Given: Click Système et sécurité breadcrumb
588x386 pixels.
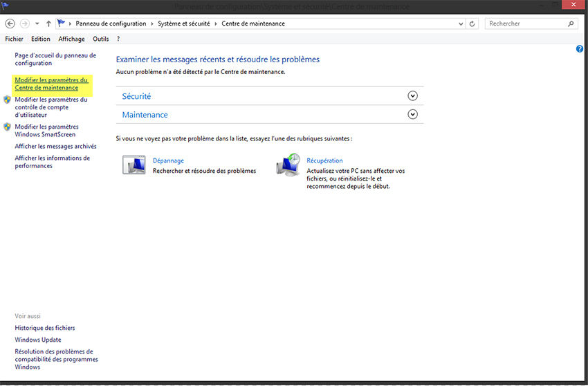Looking at the screenshot, I should pyautogui.click(x=183, y=24).
